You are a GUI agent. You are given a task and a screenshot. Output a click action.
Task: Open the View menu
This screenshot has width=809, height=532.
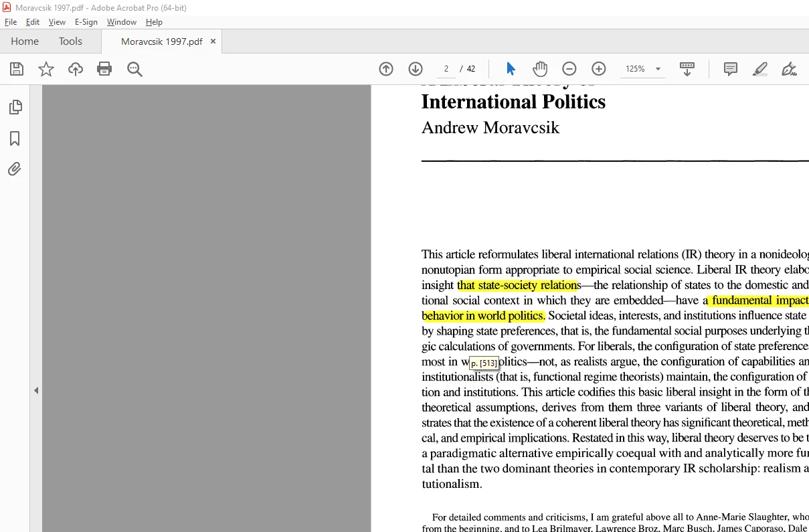[x=57, y=22]
